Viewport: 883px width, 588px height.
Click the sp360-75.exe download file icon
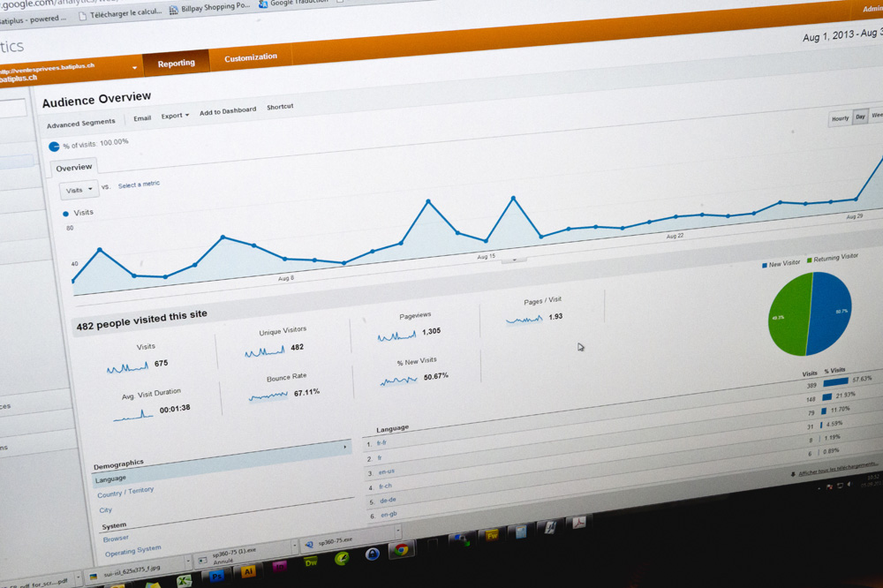pyautogui.click(x=309, y=545)
